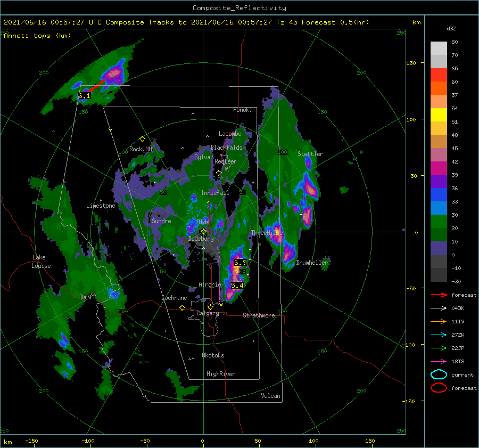Click the yellow diamond marker below RedDeer
Image resolution: width=479 pixels, height=448 pixels.
tap(219, 173)
